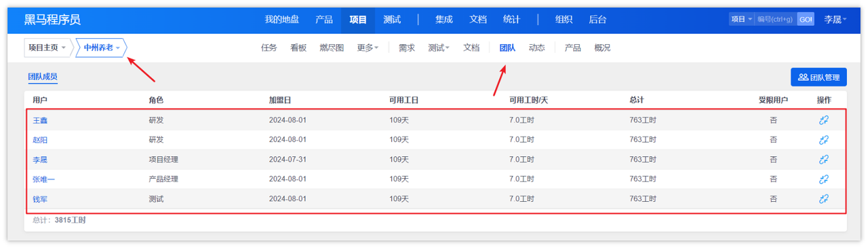Open user link 王鑫

[40, 120]
